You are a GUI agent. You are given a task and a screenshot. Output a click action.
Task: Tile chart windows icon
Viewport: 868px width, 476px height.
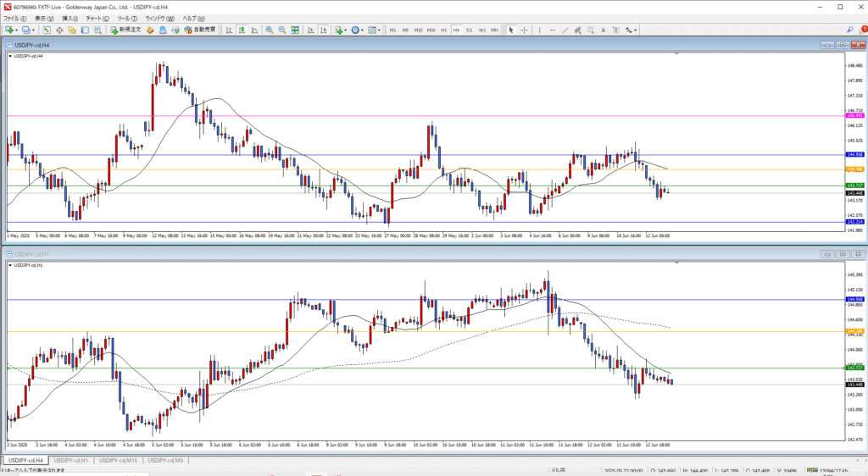pyautogui.click(x=295, y=30)
